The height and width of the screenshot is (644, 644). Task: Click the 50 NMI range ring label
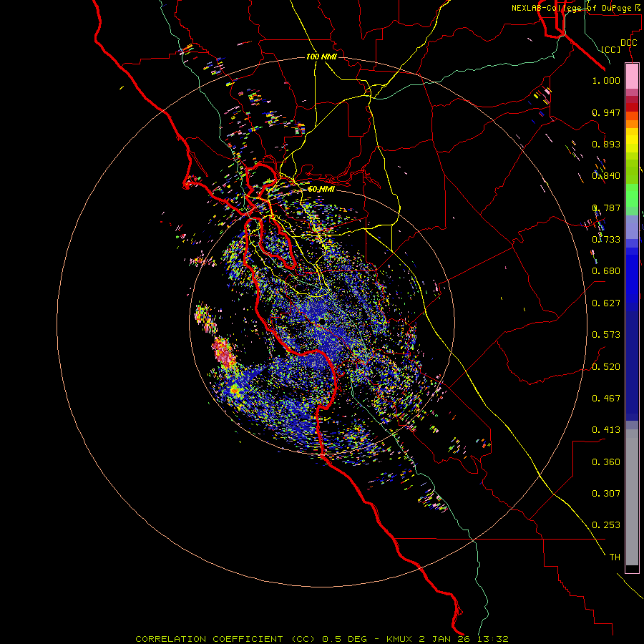point(321,189)
